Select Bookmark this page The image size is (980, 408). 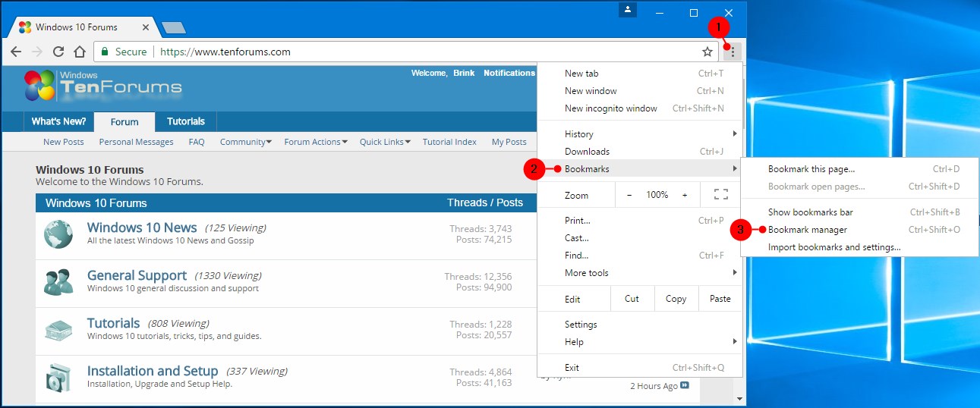pyautogui.click(x=860, y=169)
